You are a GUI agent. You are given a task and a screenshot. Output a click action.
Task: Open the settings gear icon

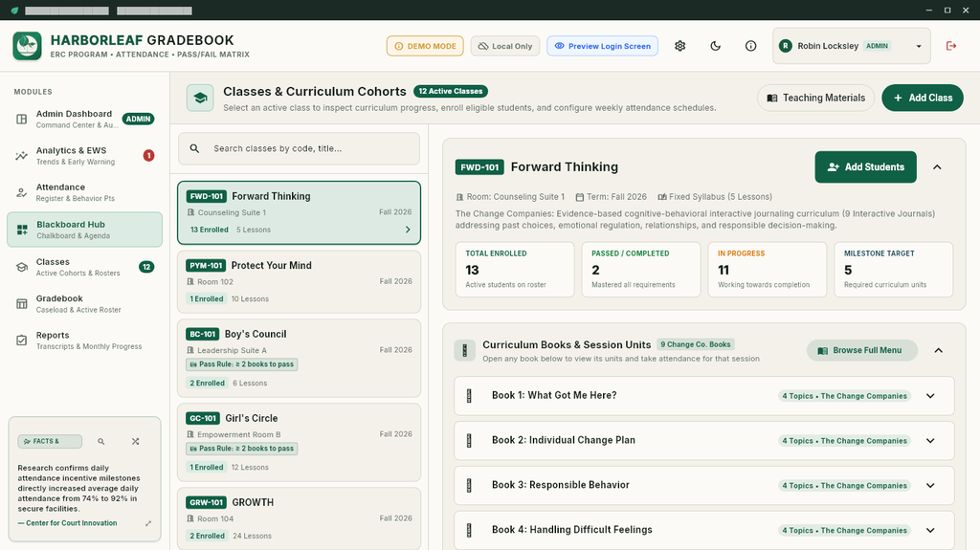[680, 46]
